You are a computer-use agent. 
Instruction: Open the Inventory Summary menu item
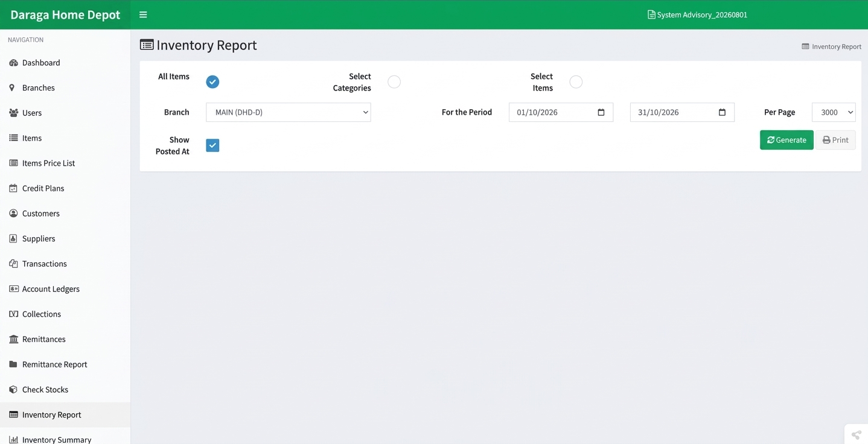pos(65,438)
